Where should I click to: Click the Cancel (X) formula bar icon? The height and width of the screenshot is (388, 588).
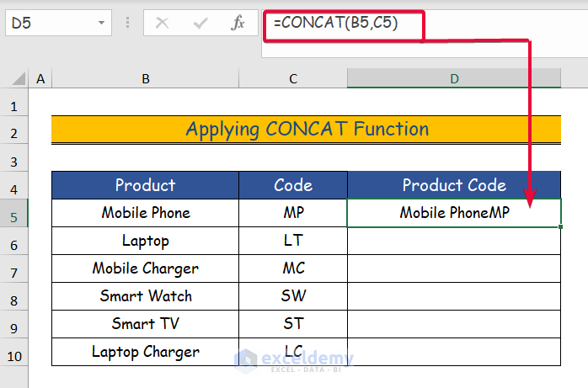[162, 24]
